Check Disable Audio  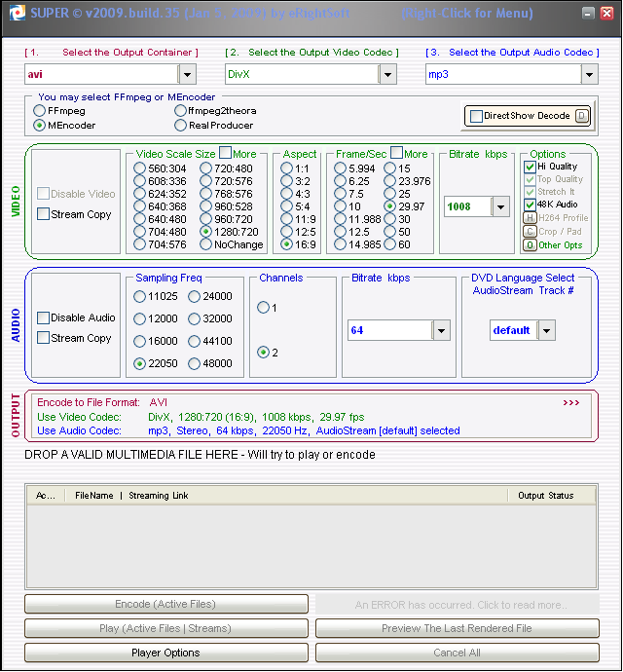tap(43, 317)
